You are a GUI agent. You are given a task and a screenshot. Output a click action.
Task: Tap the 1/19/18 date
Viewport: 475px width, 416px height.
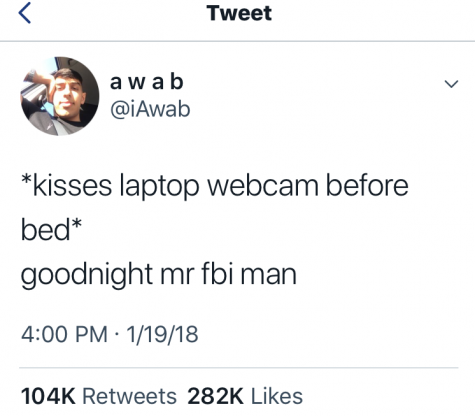pos(162,334)
